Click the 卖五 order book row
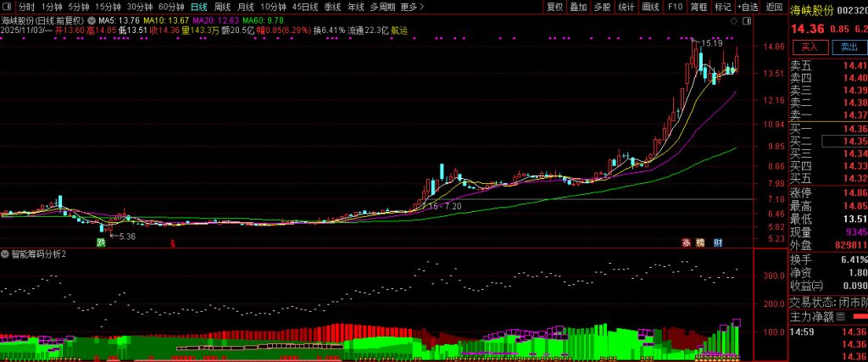This screenshot has height=362, width=868. [828, 65]
